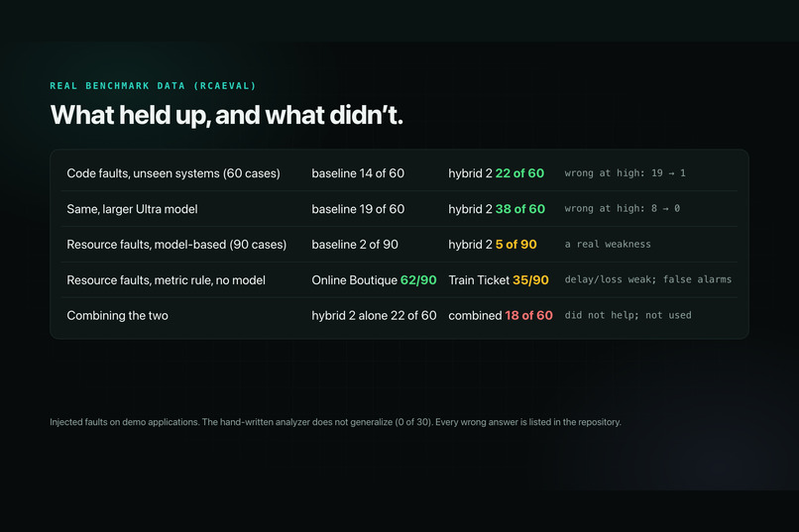The height and width of the screenshot is (532, 799).
Task: Click the yellow '5 of 90' result
Action: [515, 245]
